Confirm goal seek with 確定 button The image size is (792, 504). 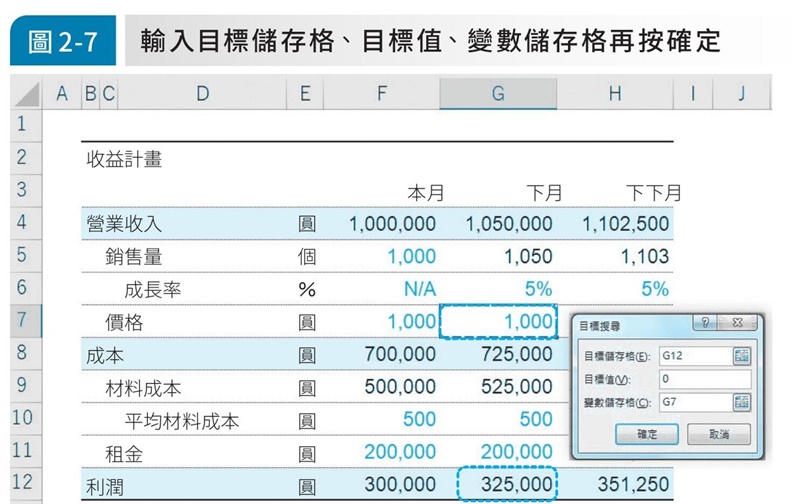647,434
